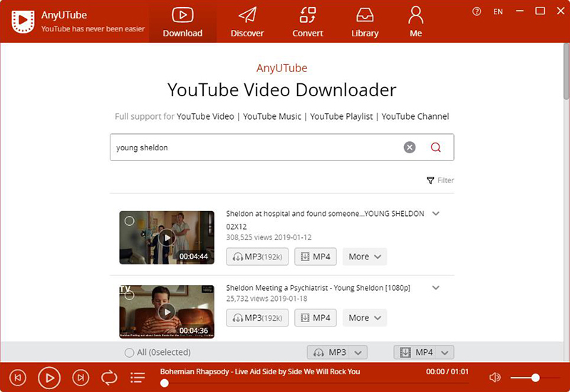Viewport: 570px width, 392px height.
Task: Download MP4 for Psychiatrist video
Action: [316, 318]
